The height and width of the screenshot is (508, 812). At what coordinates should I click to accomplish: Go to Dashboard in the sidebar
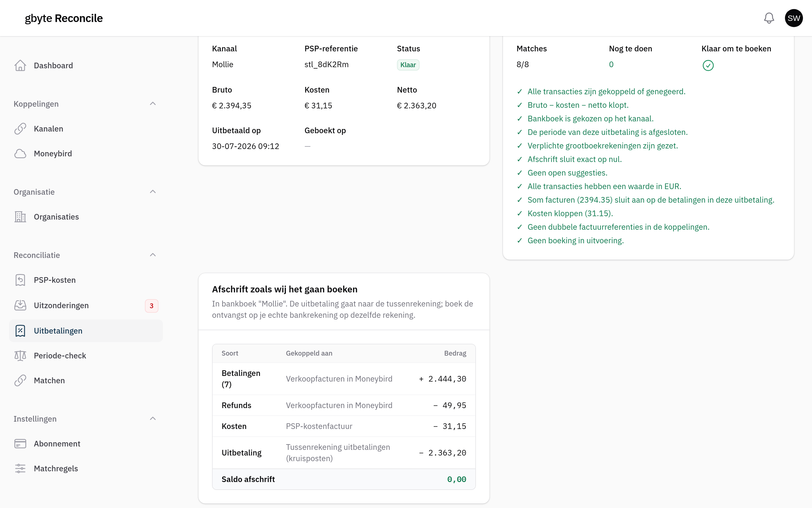[86, 65]
